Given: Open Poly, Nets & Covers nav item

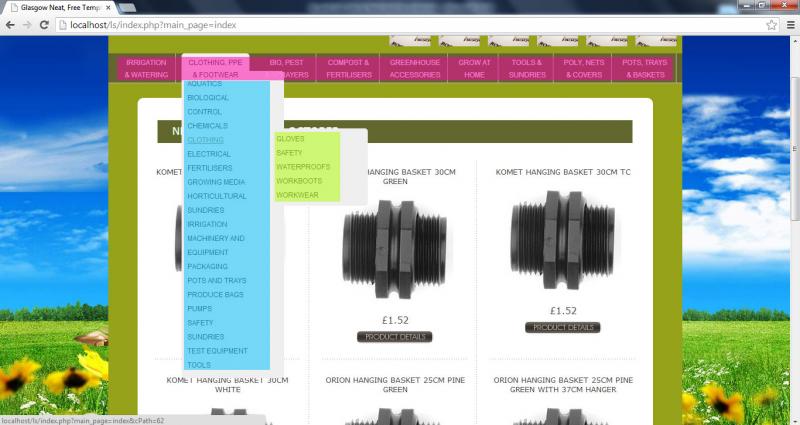Looking at the screenshot, I should pyautogui.click(x=584, y=68).
